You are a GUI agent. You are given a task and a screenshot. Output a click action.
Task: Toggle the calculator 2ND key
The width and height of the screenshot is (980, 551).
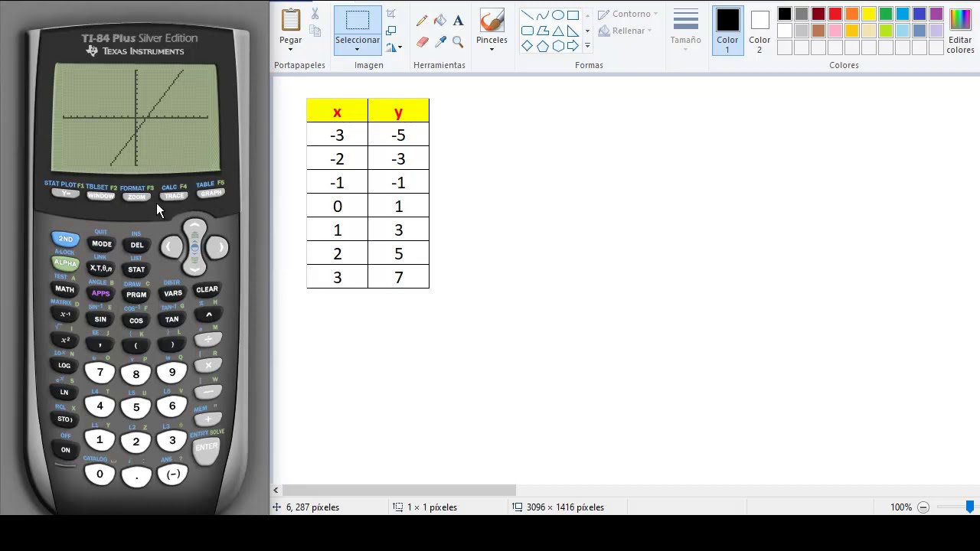65,239
